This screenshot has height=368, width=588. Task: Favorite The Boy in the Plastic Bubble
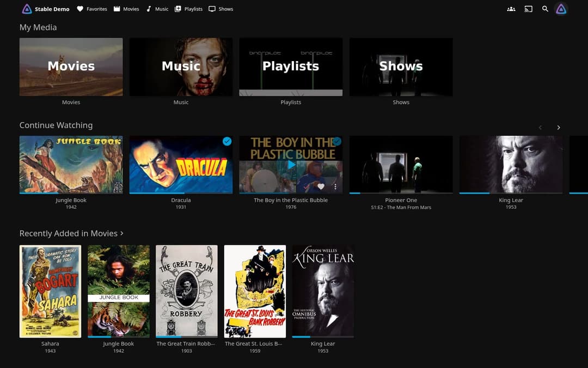click(x=321, y=186)
